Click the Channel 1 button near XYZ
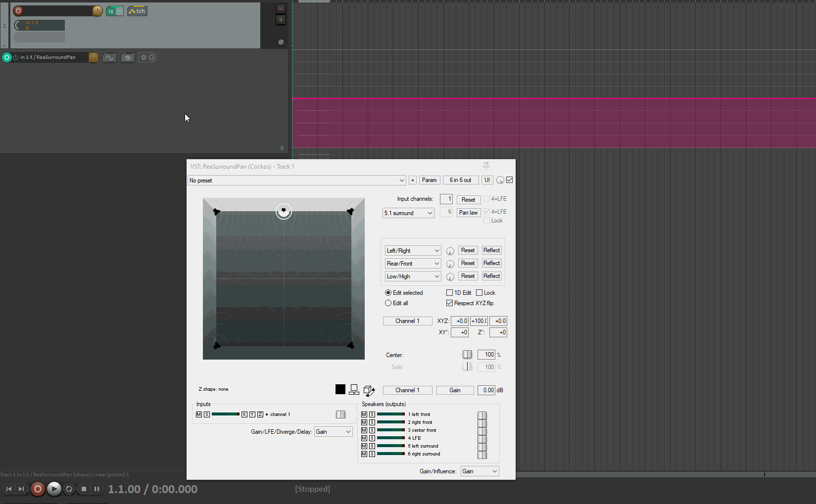Screen dimensions: 816x504 (407, 321)
